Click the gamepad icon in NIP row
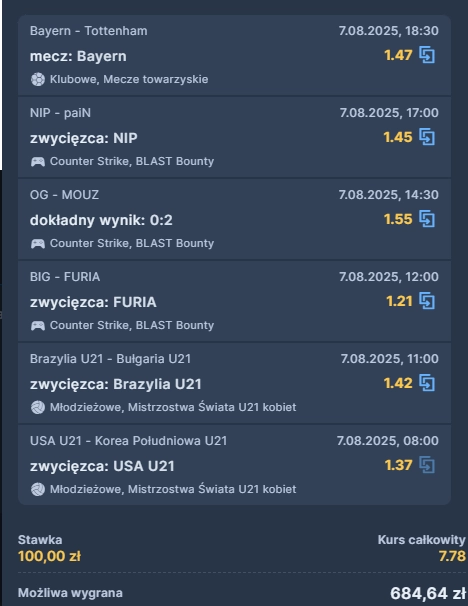Screen dimensions: 468x606 [x=37, y=162]
